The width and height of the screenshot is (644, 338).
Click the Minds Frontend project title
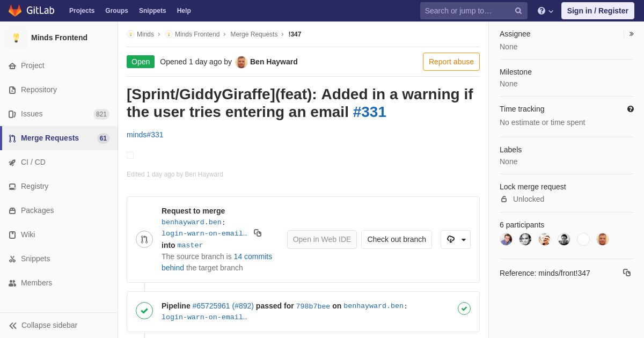[59, 38]
